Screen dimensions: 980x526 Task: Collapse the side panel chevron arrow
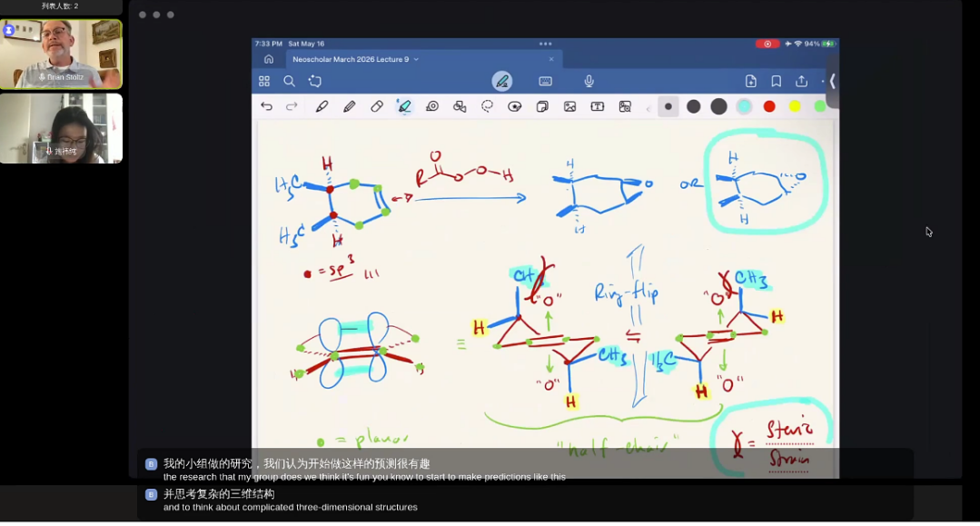coord(833,82)
